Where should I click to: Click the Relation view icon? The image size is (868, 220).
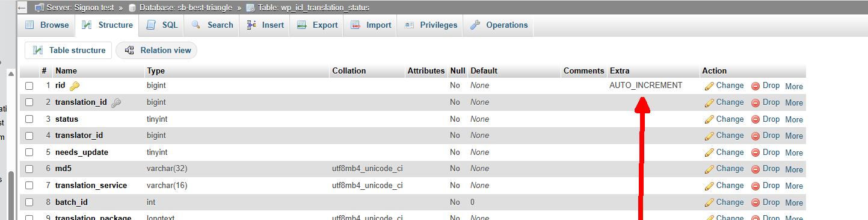[x=129, y=51]
